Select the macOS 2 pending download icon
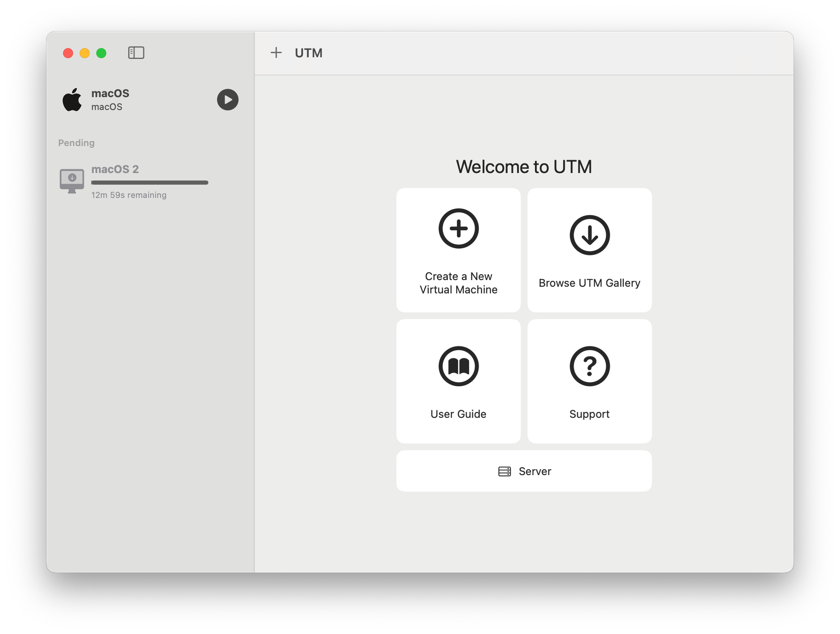 click(x=72, y=181)
